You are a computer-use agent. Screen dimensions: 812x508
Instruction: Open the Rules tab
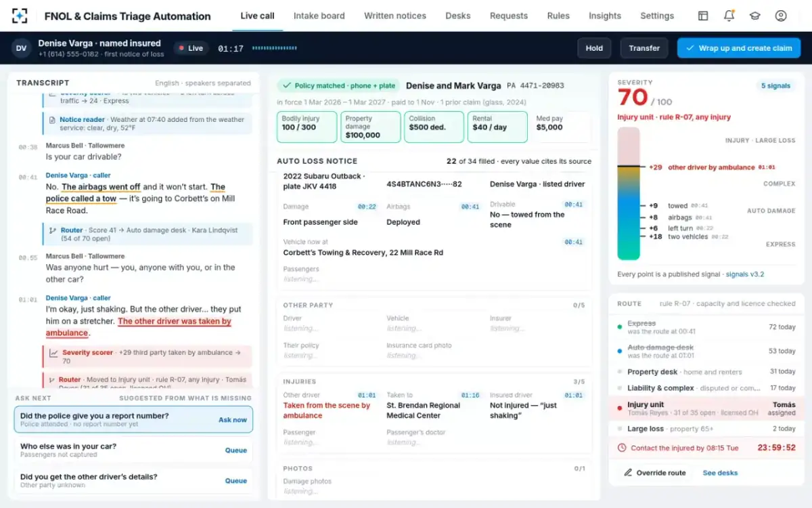(558, 16)
